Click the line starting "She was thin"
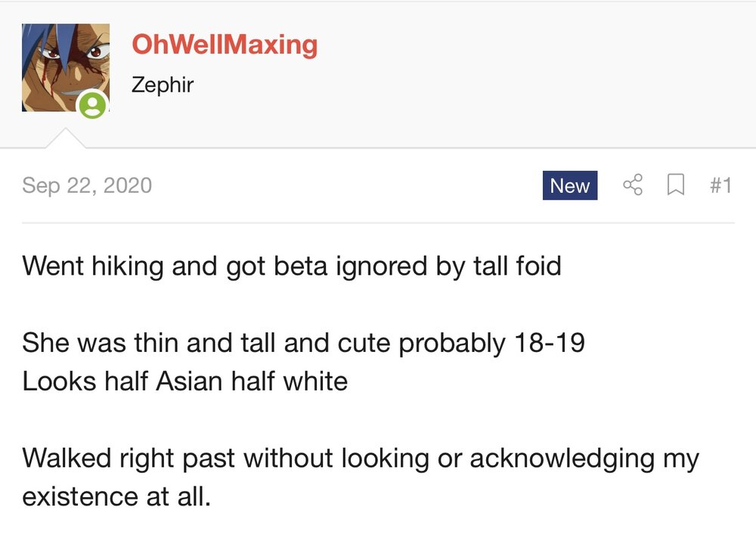This screenshot has width=756, height=541. click(303, 343)
